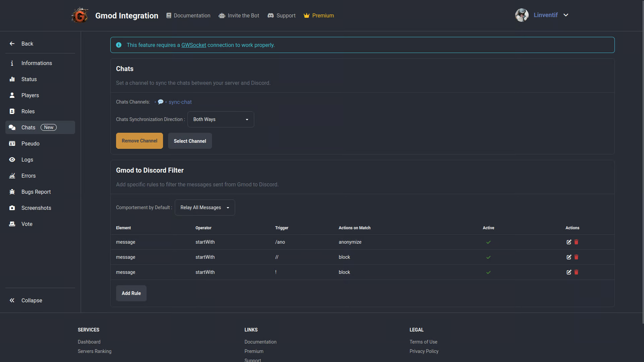
Task: Delete the /ano anonymize rule
Action: [576, 242]
